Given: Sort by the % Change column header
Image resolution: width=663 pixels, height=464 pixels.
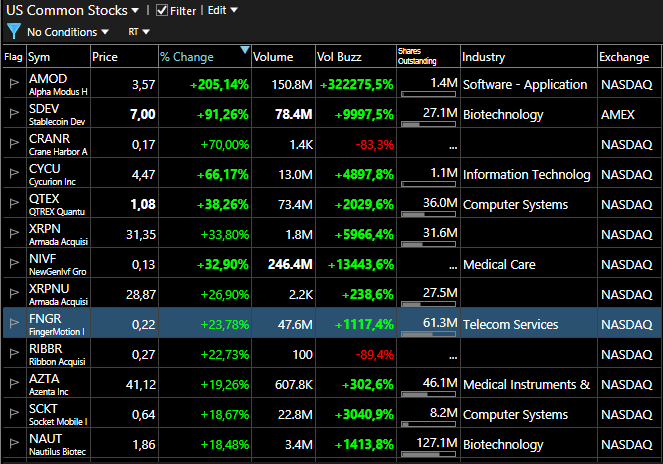Looking at the screenshot, I should tap(205, 57).
